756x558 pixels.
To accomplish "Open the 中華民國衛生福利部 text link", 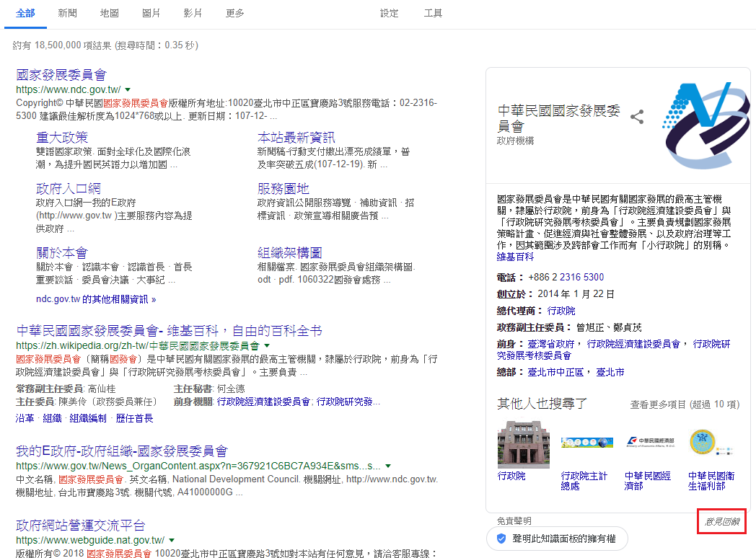I will click(x=711, y=481).
